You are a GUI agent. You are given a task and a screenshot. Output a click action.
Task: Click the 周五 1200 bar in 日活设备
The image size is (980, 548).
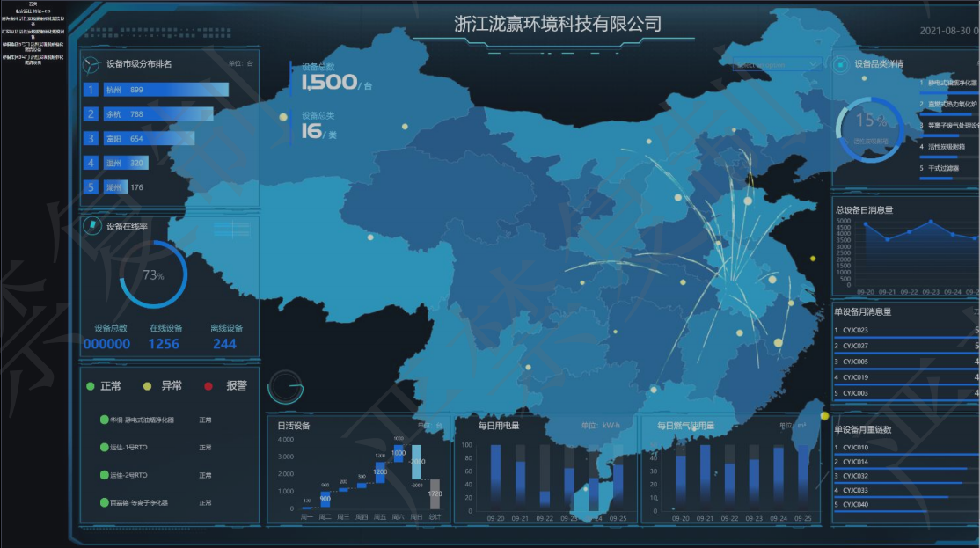tap(380, 471)
